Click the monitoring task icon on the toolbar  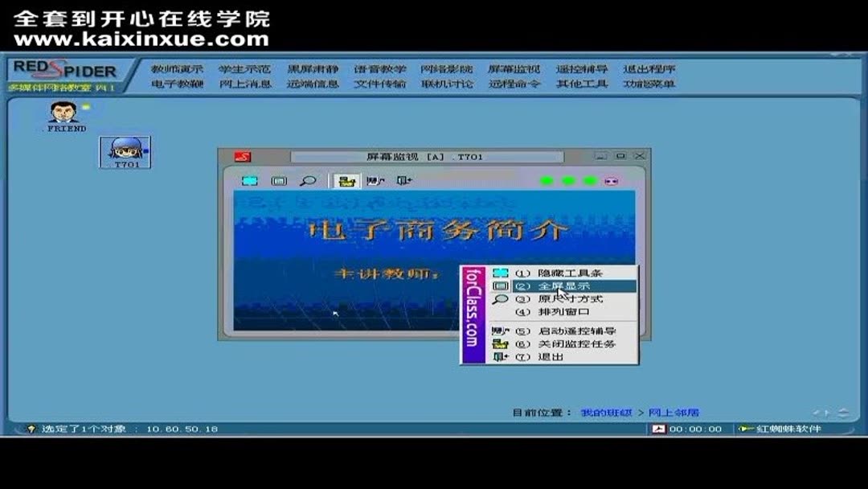tap(346, 182)
